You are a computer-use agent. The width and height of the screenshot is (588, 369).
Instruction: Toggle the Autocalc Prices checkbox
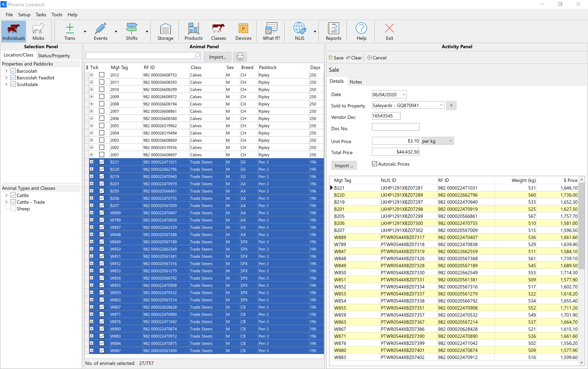(375, 164)
